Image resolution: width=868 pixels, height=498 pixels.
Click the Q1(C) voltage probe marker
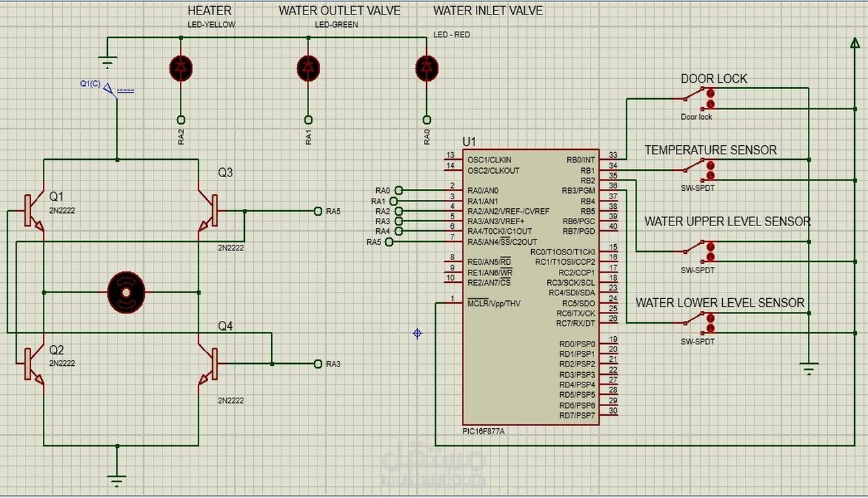click(109, 88)
